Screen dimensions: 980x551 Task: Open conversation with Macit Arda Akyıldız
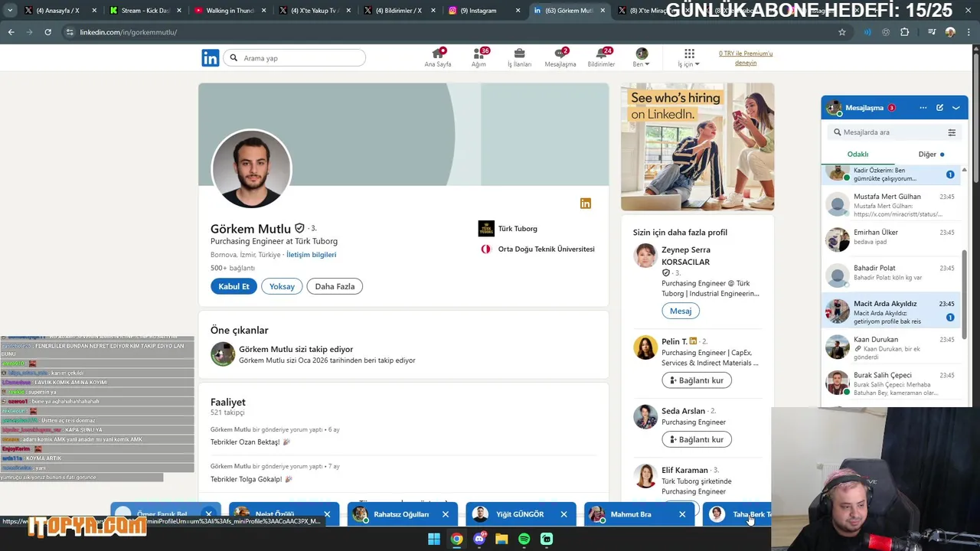coord(891,311)
